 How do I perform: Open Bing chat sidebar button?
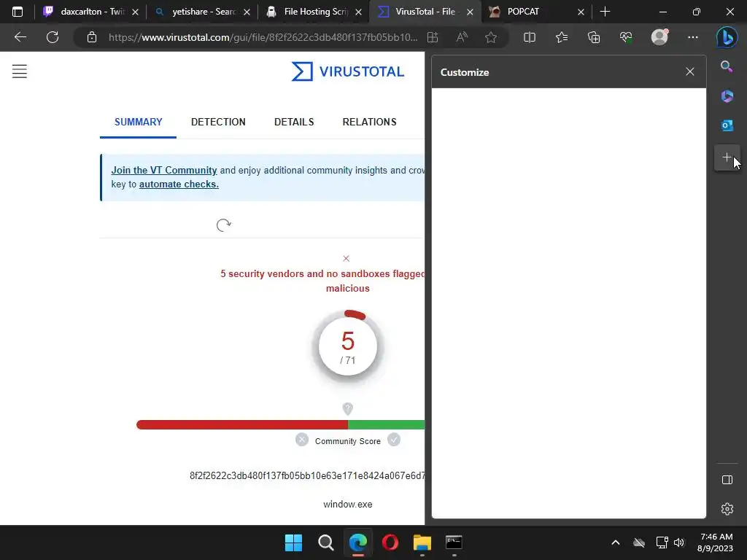click(x=727, y=37)
